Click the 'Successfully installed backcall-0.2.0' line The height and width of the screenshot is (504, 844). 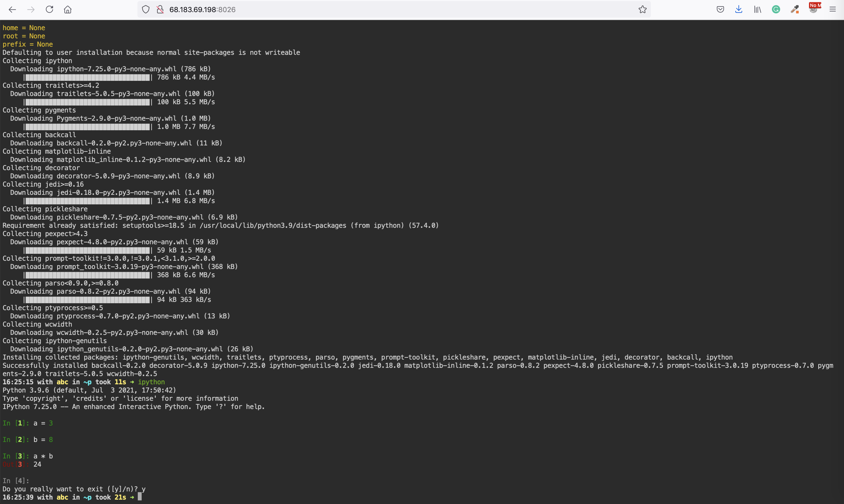click(418, 370)
